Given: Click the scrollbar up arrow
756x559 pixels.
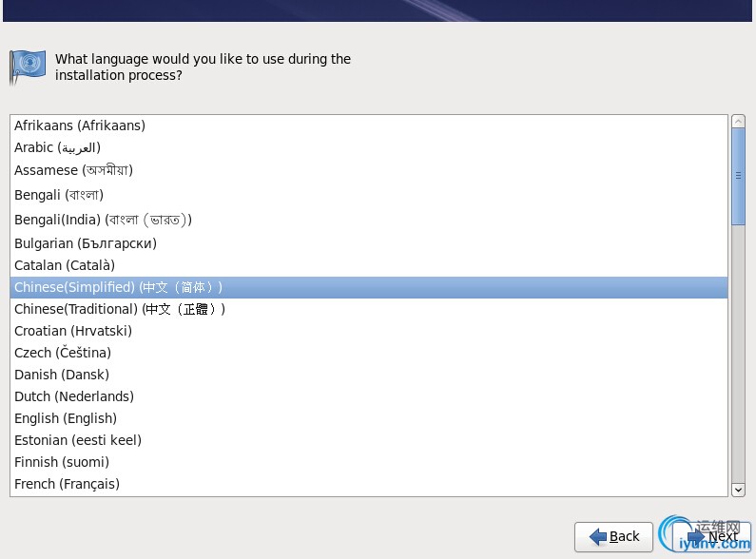Looking at the screenshot, I should [x=738, y=122].
